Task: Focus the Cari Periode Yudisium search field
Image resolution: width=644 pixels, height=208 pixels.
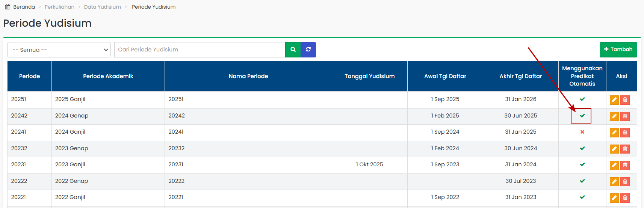Action: click(x=200, y=50)
